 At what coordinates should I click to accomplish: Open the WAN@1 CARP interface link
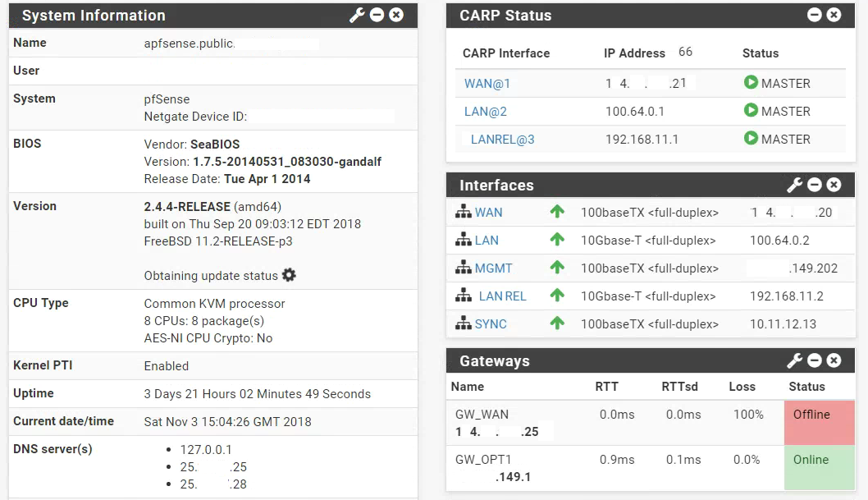(487, 83)
